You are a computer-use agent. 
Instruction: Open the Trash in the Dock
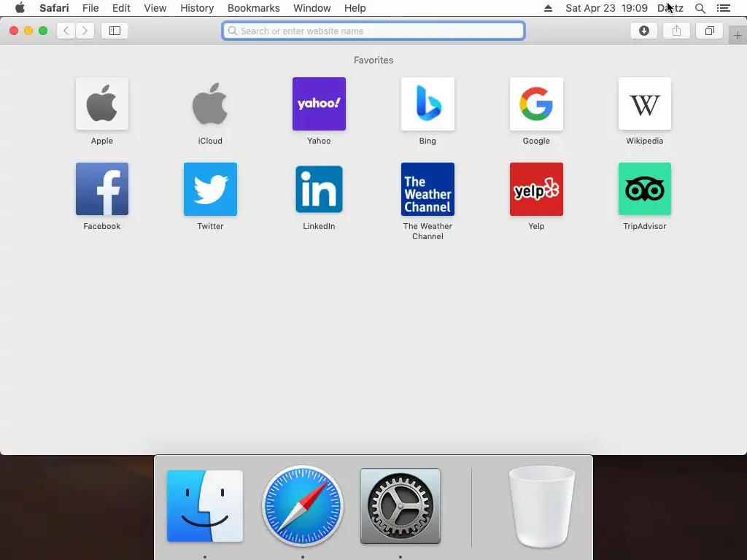pyautogui.click(x=542, y=507)
